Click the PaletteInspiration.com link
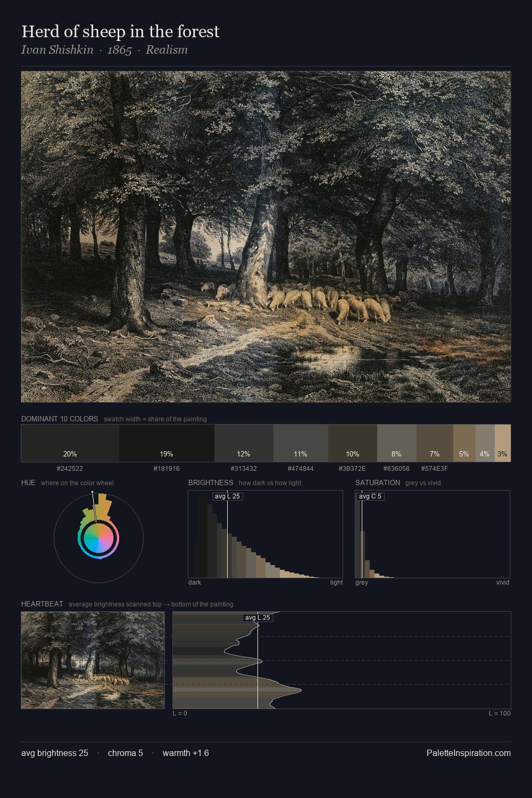Image resolution: width=532 pixels, height=798 pixels. pos(469,753)
